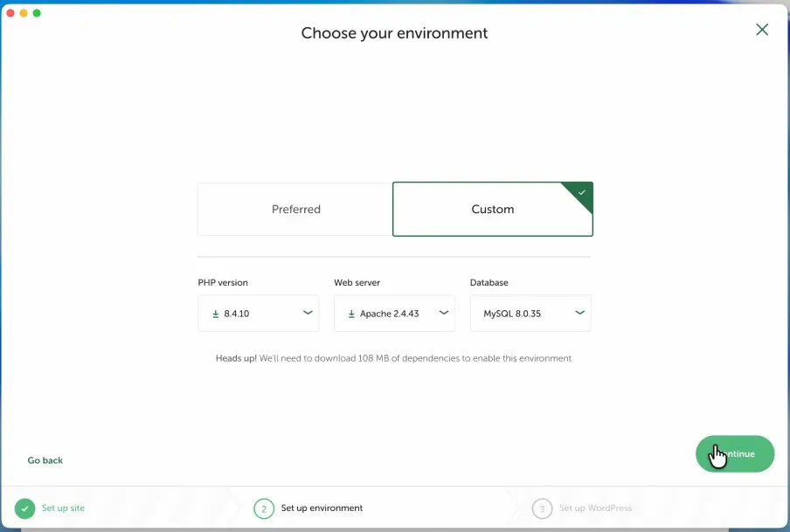
Task: Click the step 3 circle indicator
Action: (x=542, y=508)
